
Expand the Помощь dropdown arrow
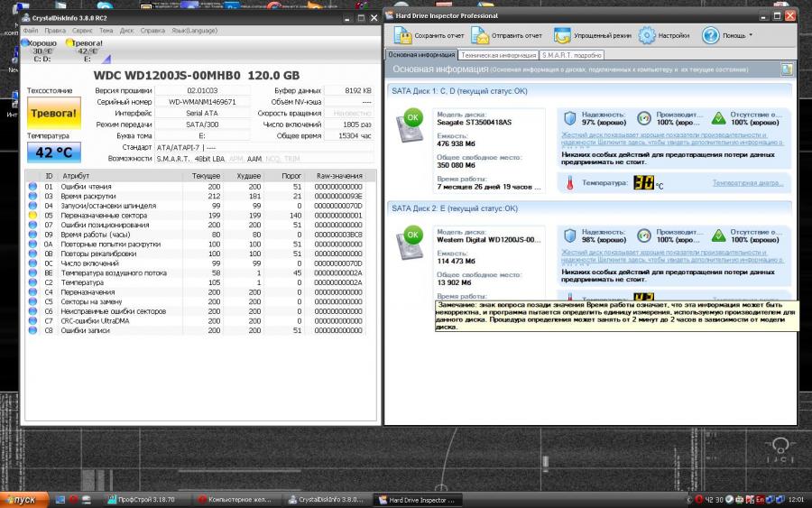click(751, 35)
